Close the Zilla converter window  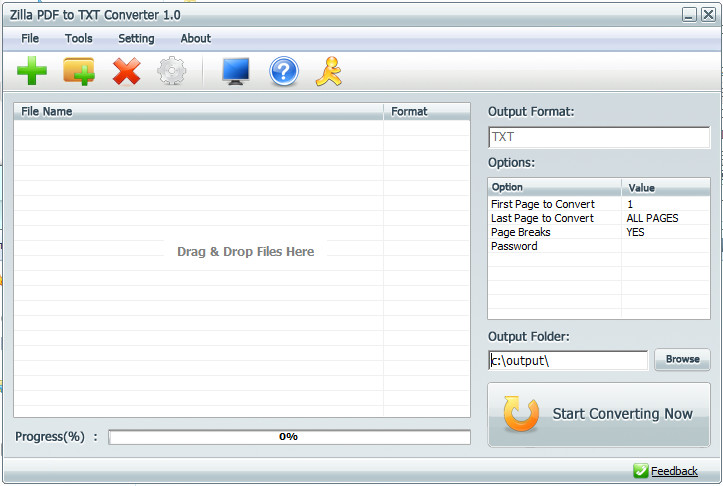(708, 15)
